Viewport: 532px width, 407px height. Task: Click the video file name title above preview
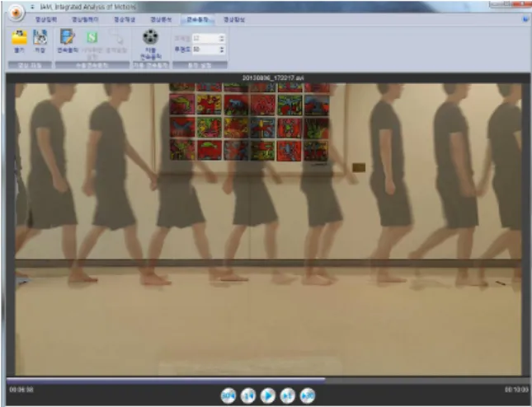(x=273, y=78)
